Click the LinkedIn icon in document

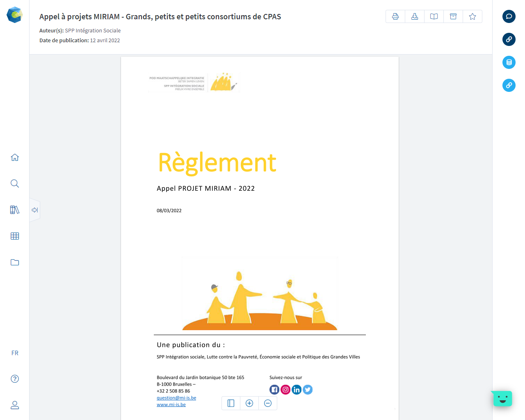(297, 390)
